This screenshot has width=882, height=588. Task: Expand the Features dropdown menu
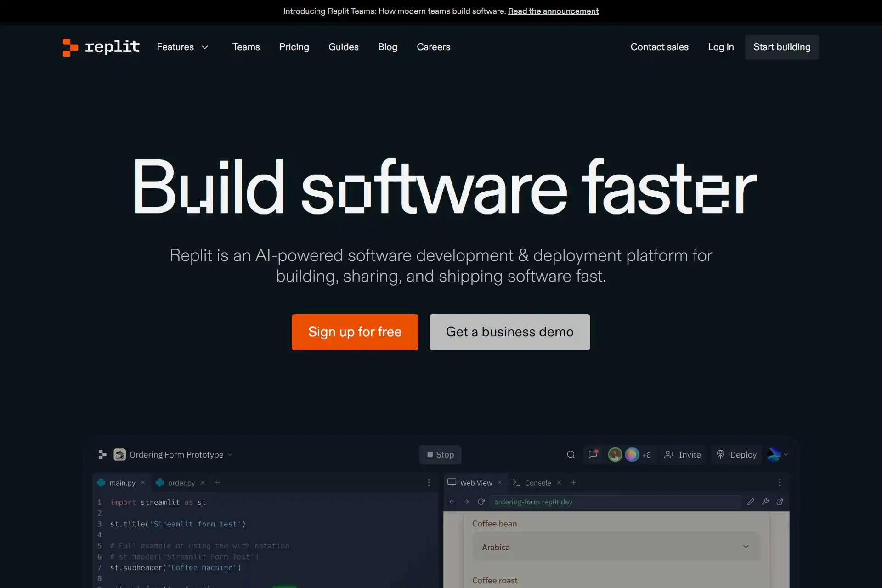[183, 47]
